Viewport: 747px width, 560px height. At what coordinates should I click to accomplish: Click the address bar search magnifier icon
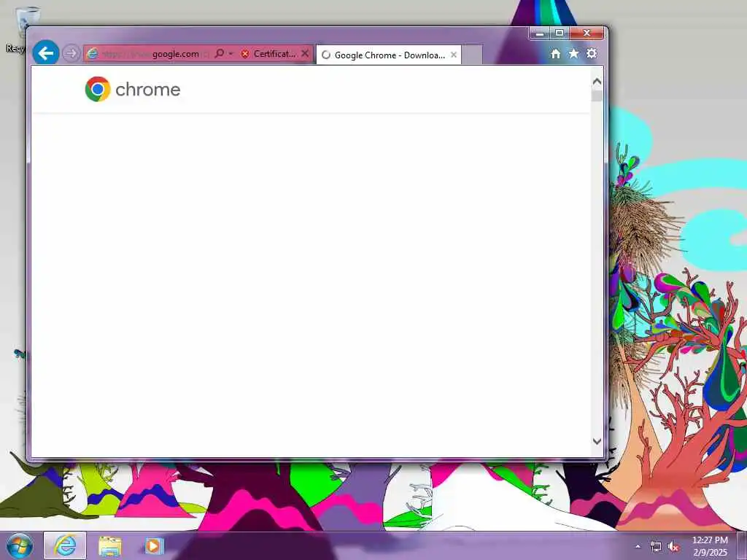click(219, 53)
